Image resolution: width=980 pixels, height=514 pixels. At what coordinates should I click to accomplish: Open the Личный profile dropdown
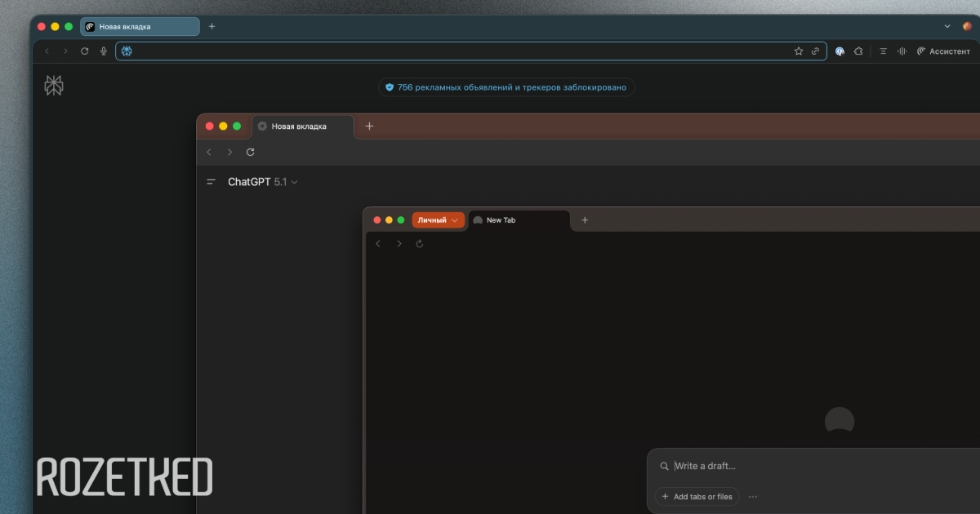[438, 220]
